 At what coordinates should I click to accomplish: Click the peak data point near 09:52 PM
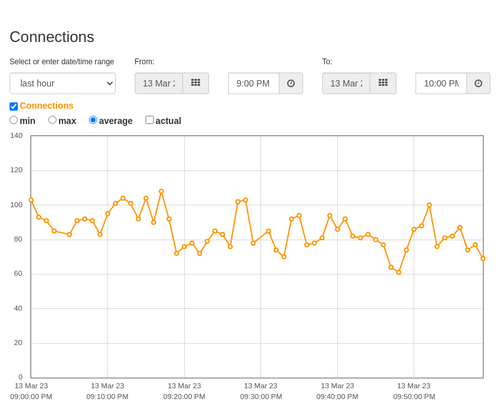429,205
